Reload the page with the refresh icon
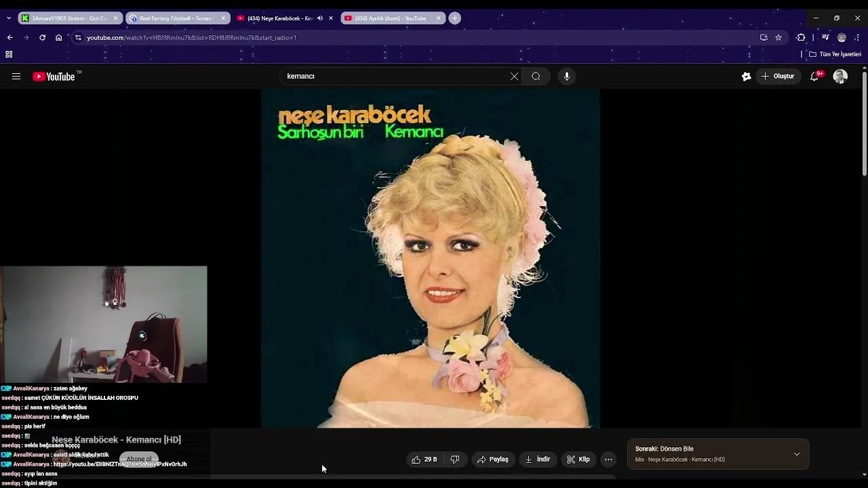This screenshot has width=868, height=488. pos(42,37)
